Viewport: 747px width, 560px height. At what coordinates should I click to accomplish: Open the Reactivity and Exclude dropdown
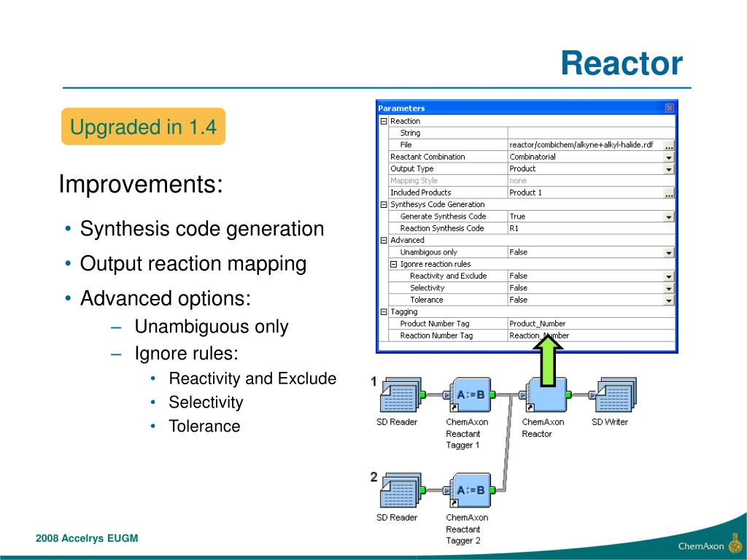pyautogui.click(x=670, y=276)
